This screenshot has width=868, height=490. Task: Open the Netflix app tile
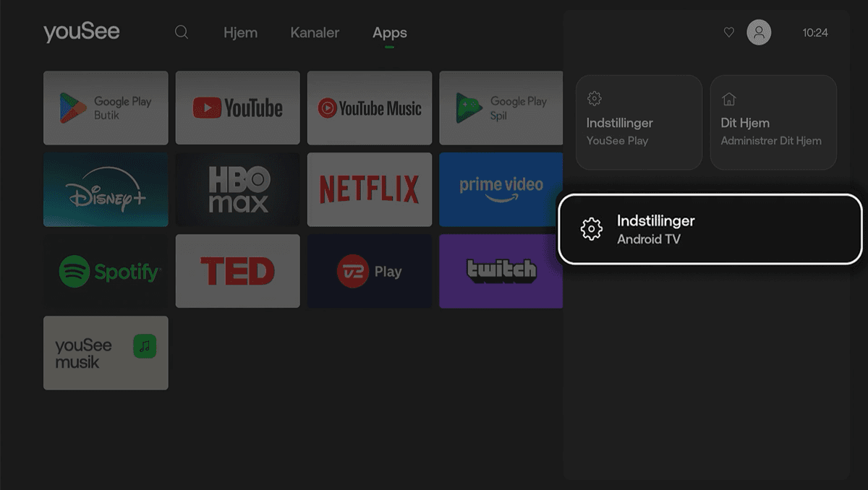tap(369, 189)
